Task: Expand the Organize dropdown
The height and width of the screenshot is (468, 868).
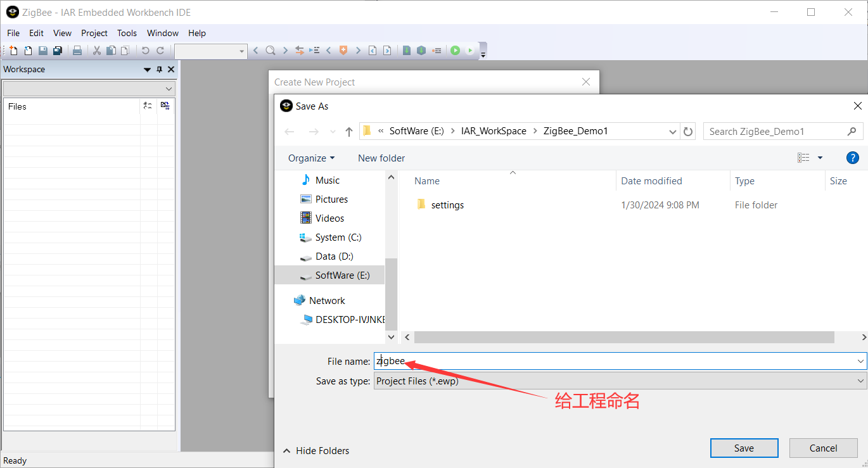Action: [311, 158]
